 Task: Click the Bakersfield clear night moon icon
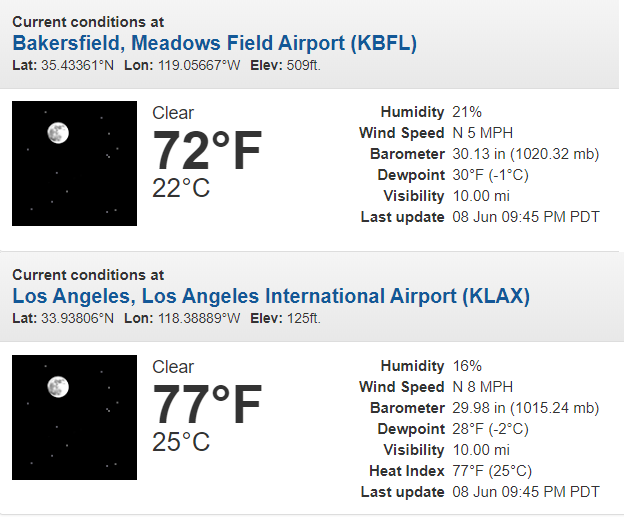pyautogui.click(x=74, y=164)
